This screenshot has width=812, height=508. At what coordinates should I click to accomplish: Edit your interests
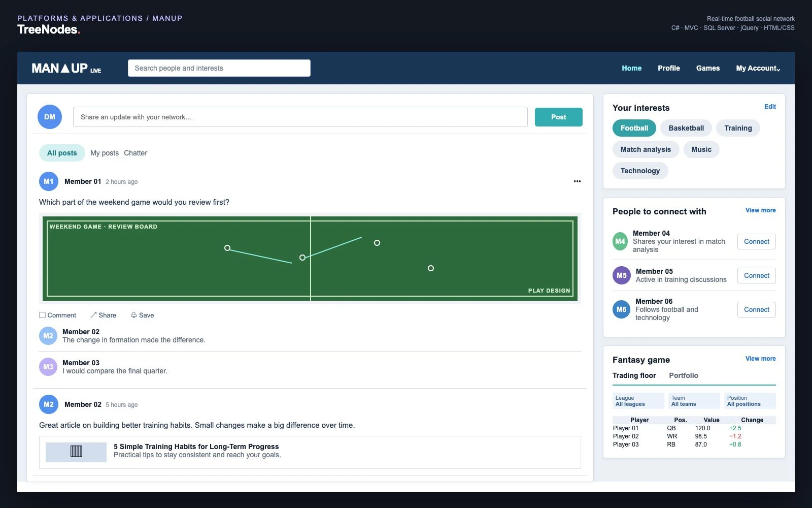pyautogui.click(x=770, y=107)
